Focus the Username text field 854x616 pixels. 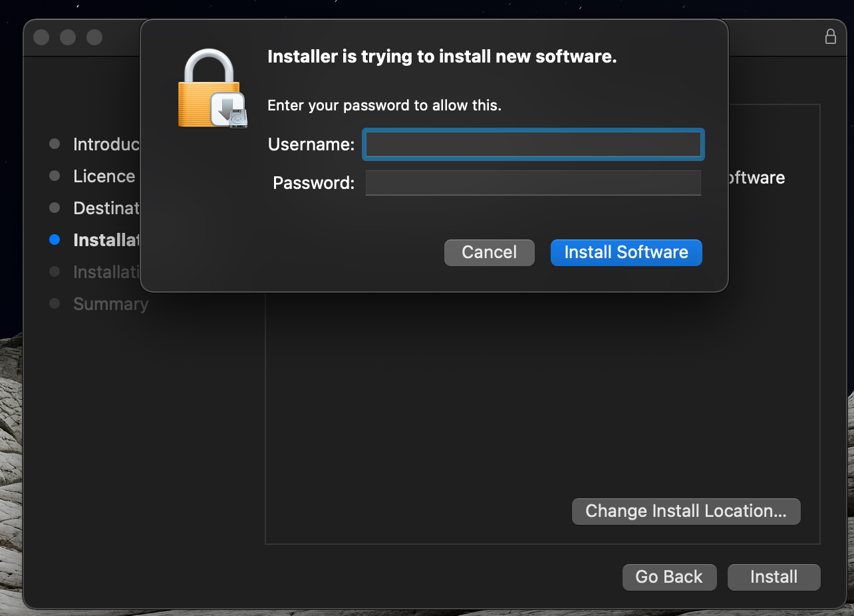(533, 144)
